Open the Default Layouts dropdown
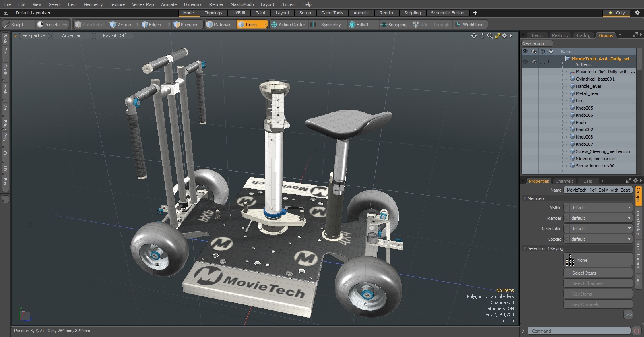 point(33,13)
